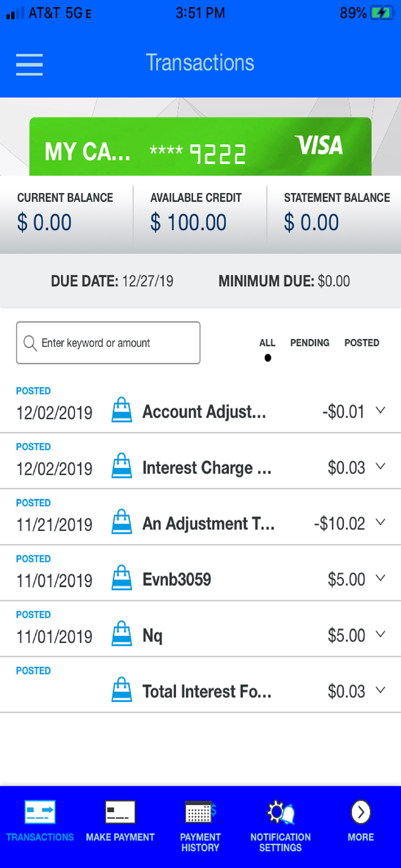Tap the Make Payment icon

click(x=120, y=812)
